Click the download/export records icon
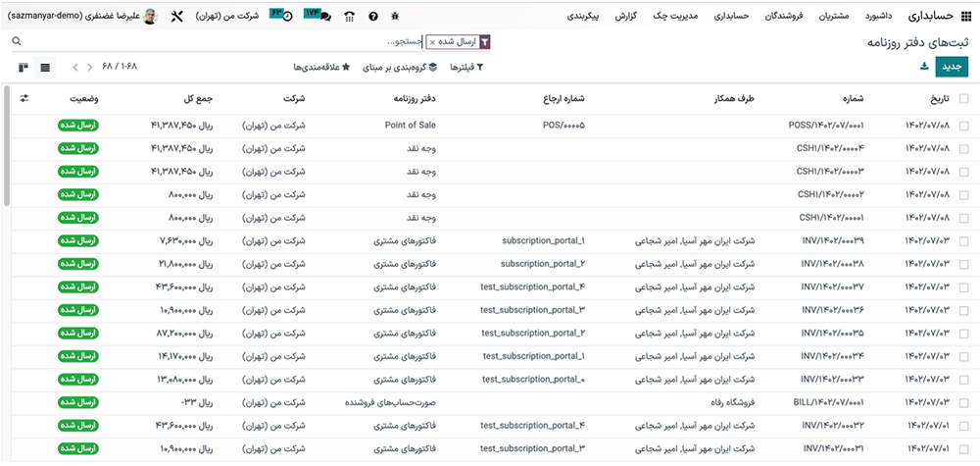The height and width of the screenshot is (466, 980). pos(923,67)
